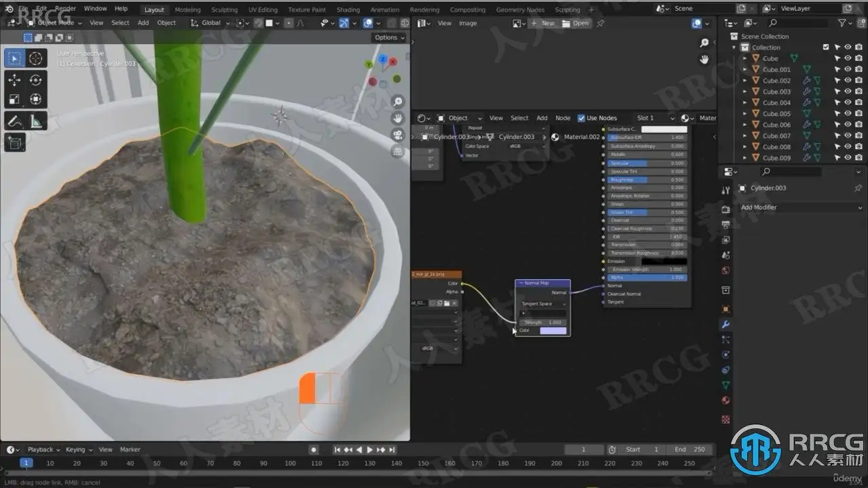Toggle Use Nodes checkbox

[x=581, y=118]
